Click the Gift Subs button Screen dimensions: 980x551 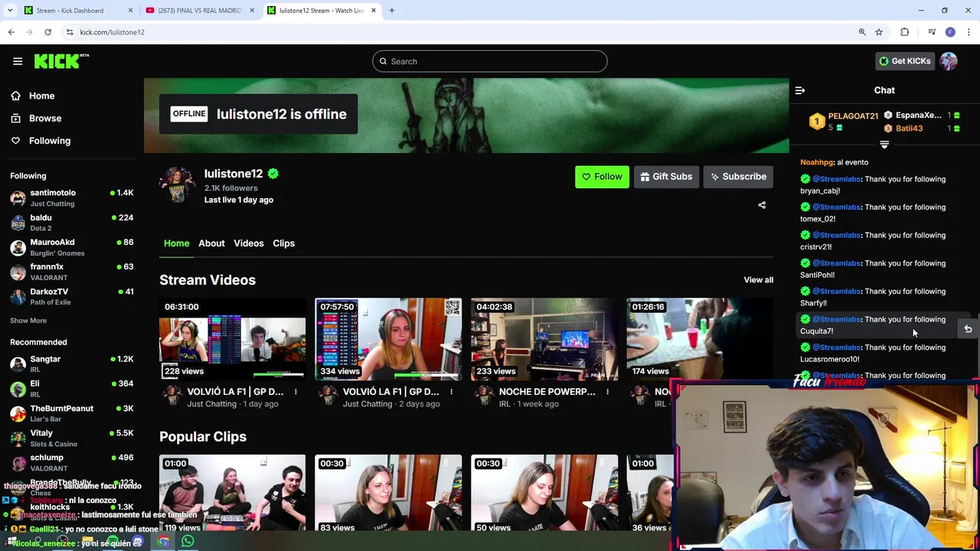(666, 177)
